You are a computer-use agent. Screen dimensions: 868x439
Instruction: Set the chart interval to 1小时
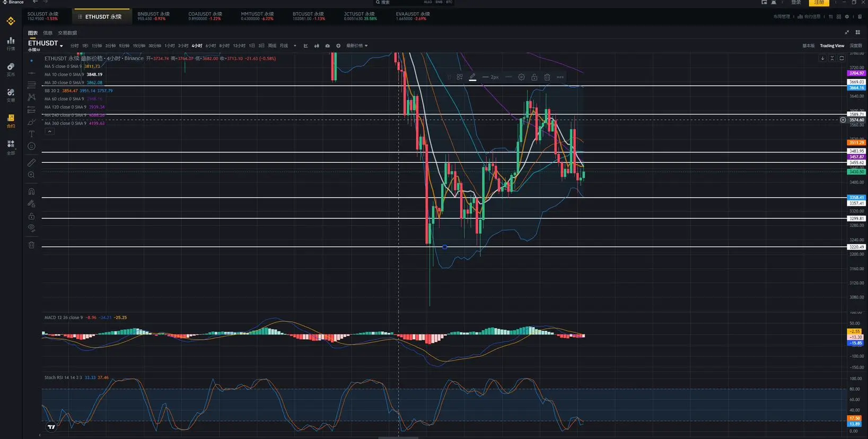point(170,46)
